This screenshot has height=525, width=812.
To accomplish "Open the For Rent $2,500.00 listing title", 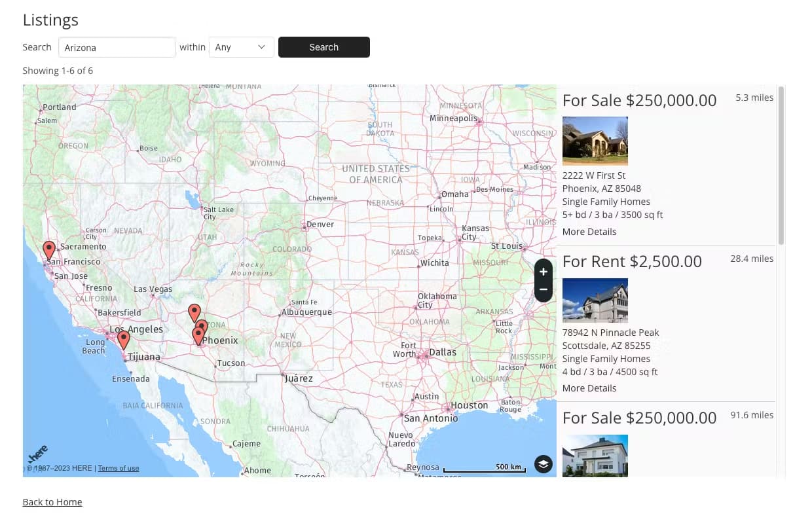I will tap(631, 261).
